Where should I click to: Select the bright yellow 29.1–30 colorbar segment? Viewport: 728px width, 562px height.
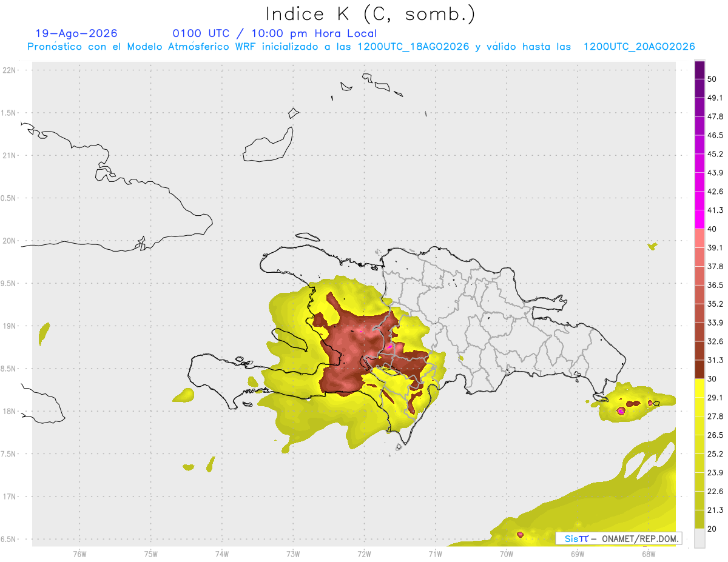coord(700,388)
